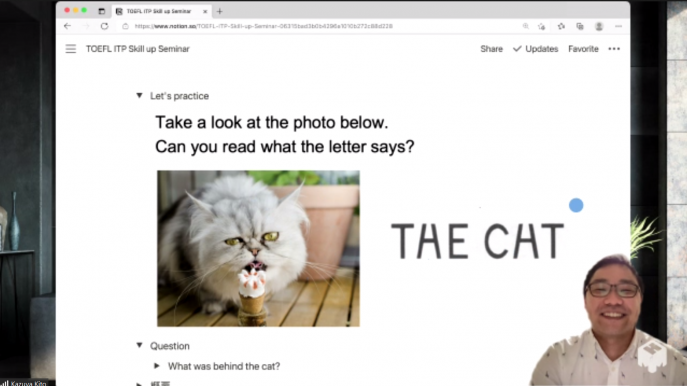The image size is (687, 386).
Task: Mark page as Favorite
Action: coord(583,49)
